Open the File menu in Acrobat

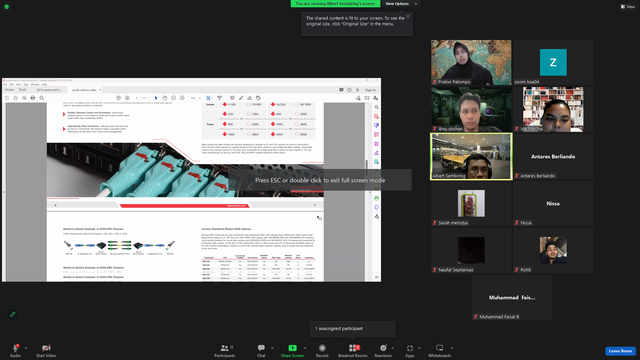[x=5, y=84]
